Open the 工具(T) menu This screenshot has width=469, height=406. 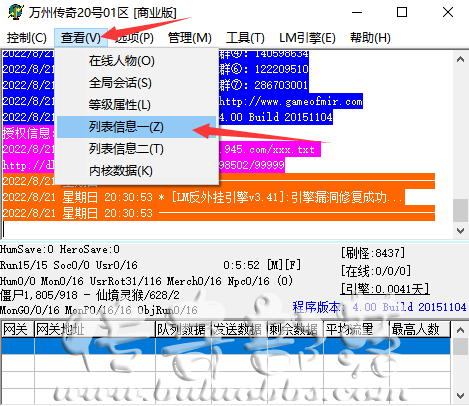coord(245,38)
